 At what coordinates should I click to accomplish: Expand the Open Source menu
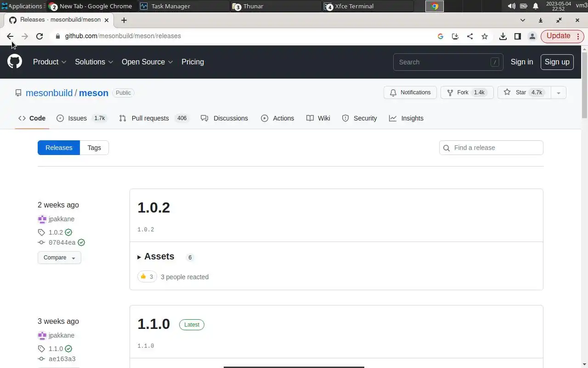click(x=147, y=62)
